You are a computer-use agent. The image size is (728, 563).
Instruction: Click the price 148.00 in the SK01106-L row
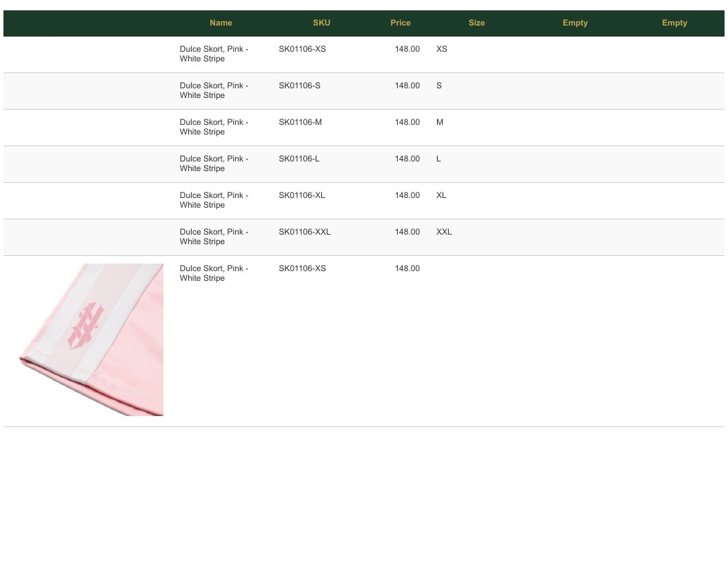407,159
